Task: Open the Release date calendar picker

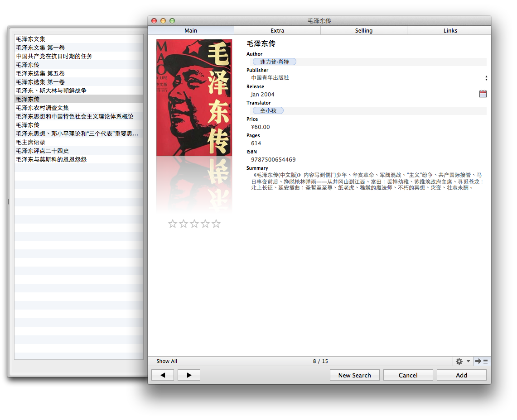Action: pyautogui.click(x=483, y=94)
